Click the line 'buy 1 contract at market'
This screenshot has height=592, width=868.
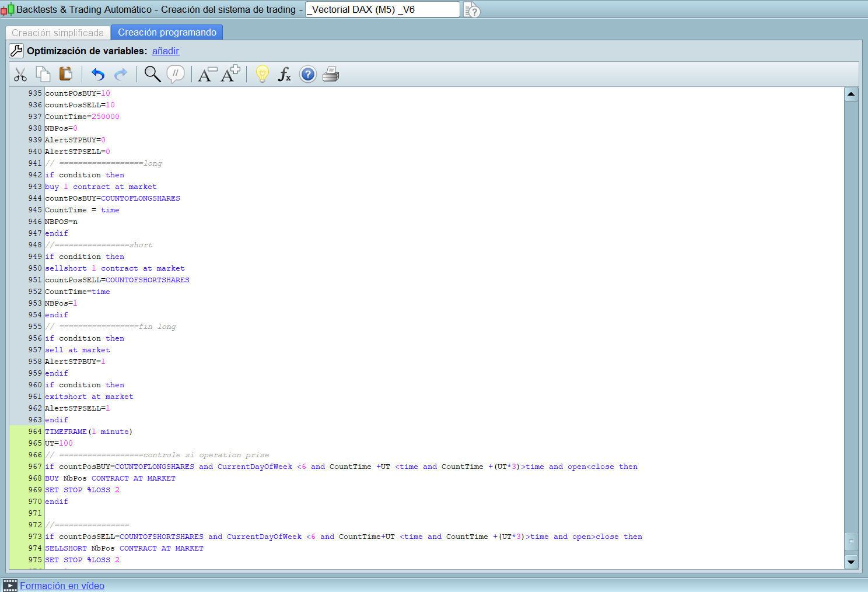pyautogui.click(x=101, y=187)
